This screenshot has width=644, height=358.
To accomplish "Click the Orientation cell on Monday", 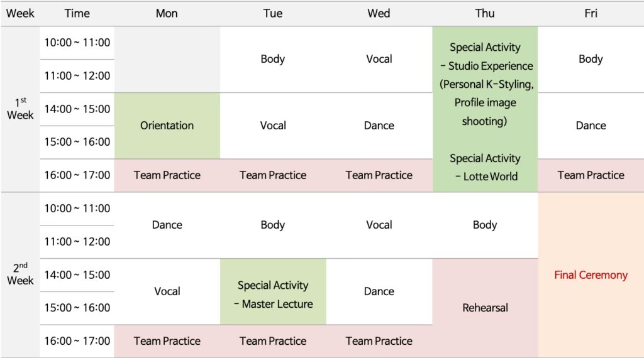I will click(x=167, y=126).
